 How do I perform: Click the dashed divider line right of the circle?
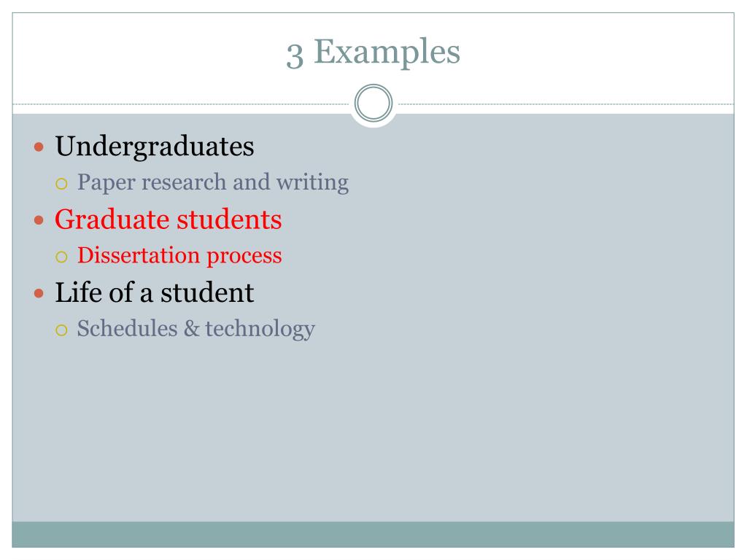[x=566, y=104]
